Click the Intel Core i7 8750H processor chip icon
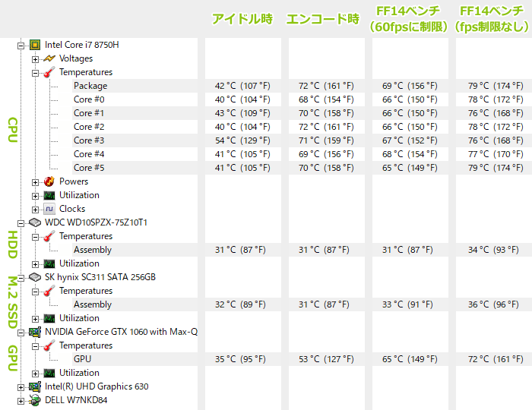This screenshot has width=532, height=410. pyautogui.click(x=35, y=45)
